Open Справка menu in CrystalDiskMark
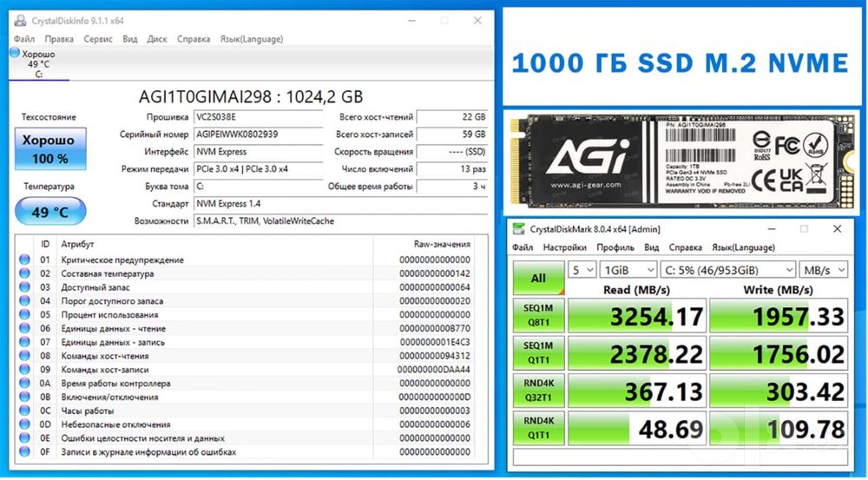 click(x=686, y=247)
